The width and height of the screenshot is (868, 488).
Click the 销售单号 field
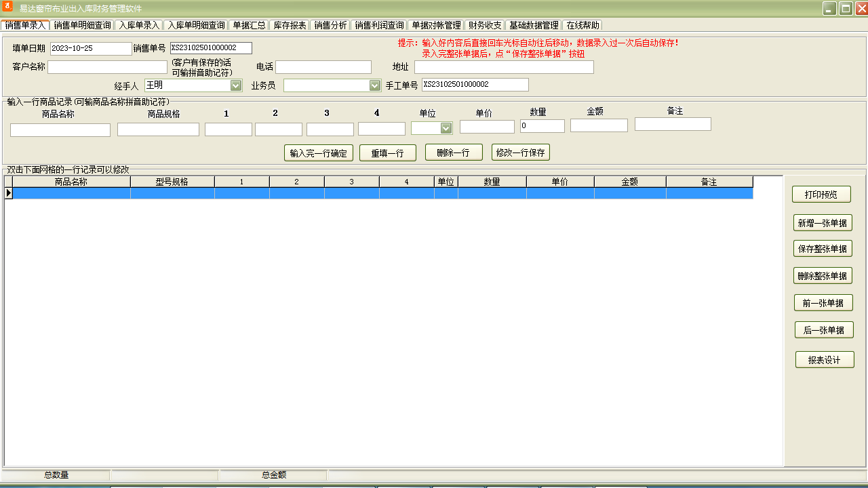(211, 48)
